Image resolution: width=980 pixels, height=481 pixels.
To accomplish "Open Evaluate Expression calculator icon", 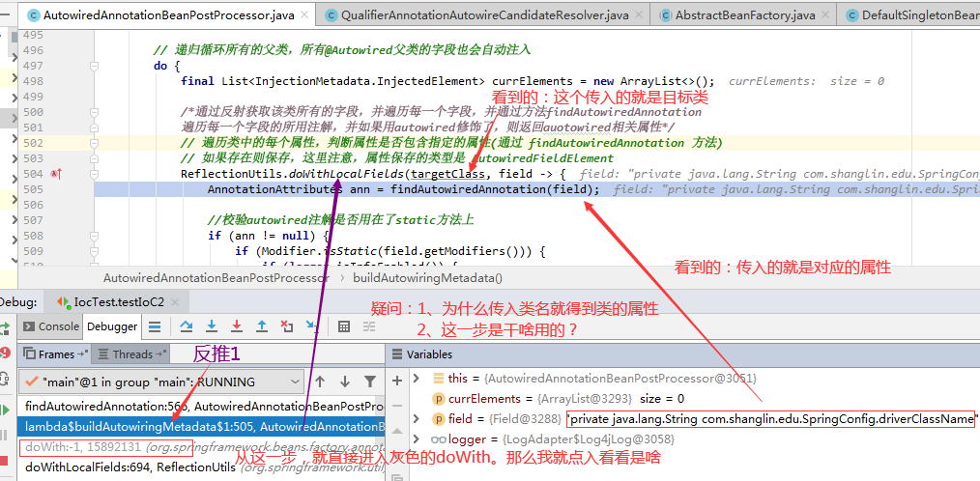I will 344,326.
